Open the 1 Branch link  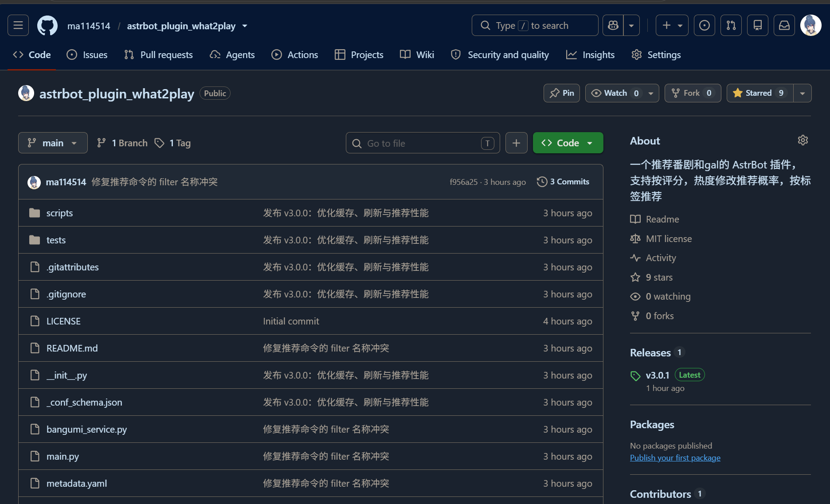pyautogui.click(x=122, y=143)
